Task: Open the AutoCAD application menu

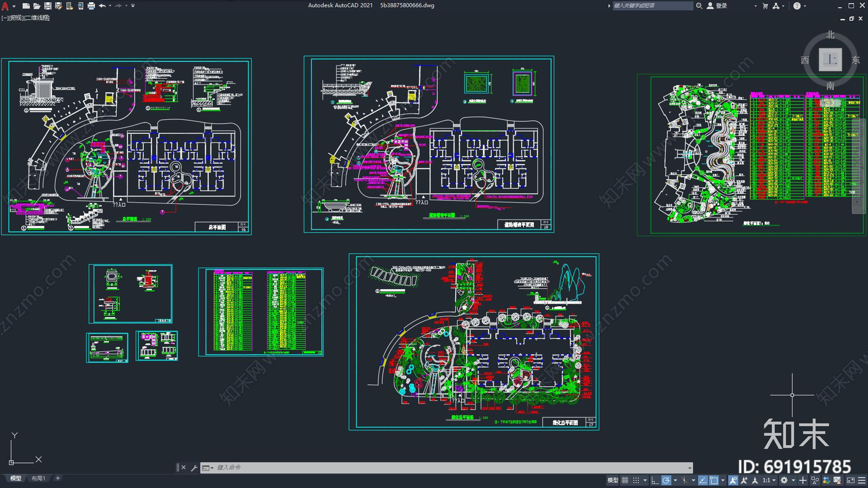Action: coord(5,7)
